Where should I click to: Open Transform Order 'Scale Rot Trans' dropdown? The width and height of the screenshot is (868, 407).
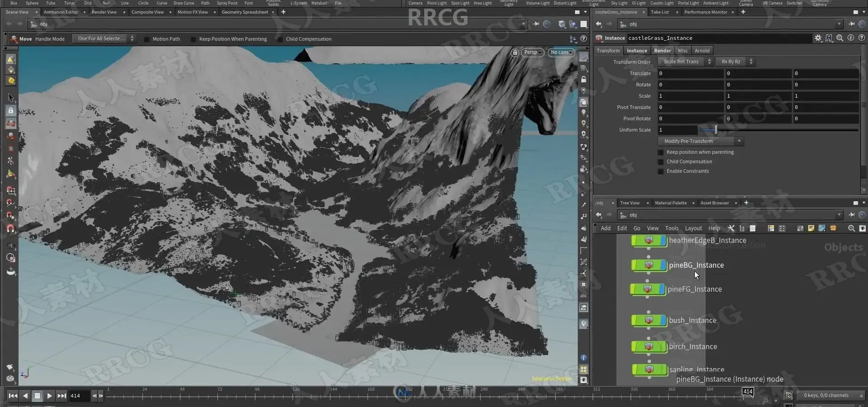pos(686,62)
